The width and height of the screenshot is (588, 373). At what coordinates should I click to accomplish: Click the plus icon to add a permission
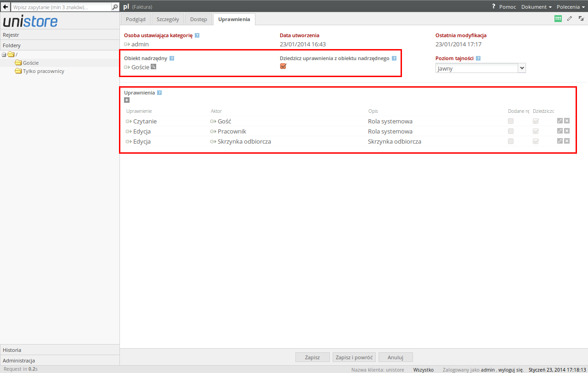coord(127,100)
